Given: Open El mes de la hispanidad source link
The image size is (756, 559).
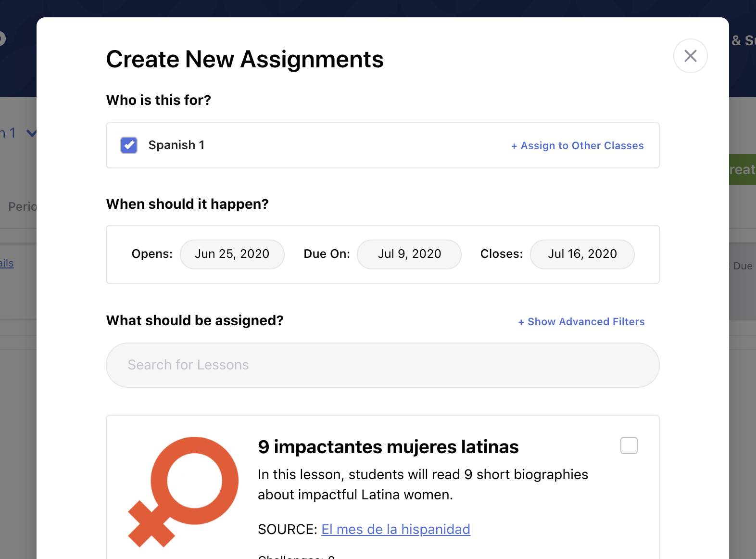Looking at the screenshot, I should coord(396,529).
